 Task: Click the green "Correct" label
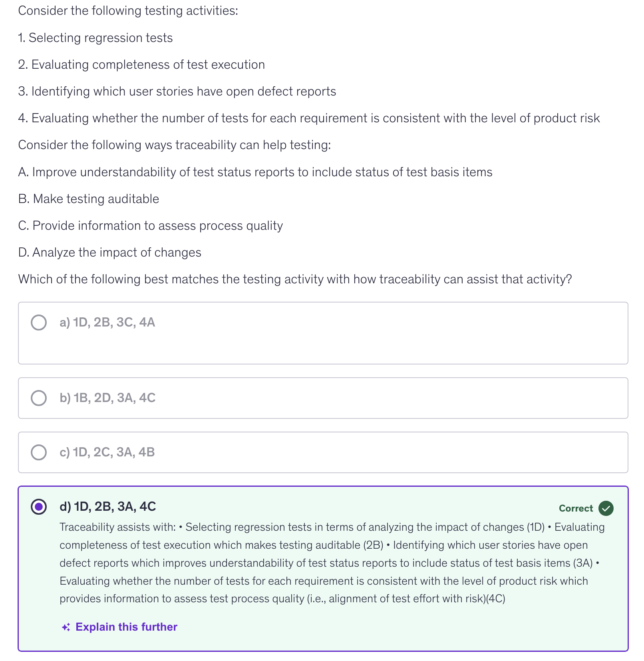pos(576,508)
